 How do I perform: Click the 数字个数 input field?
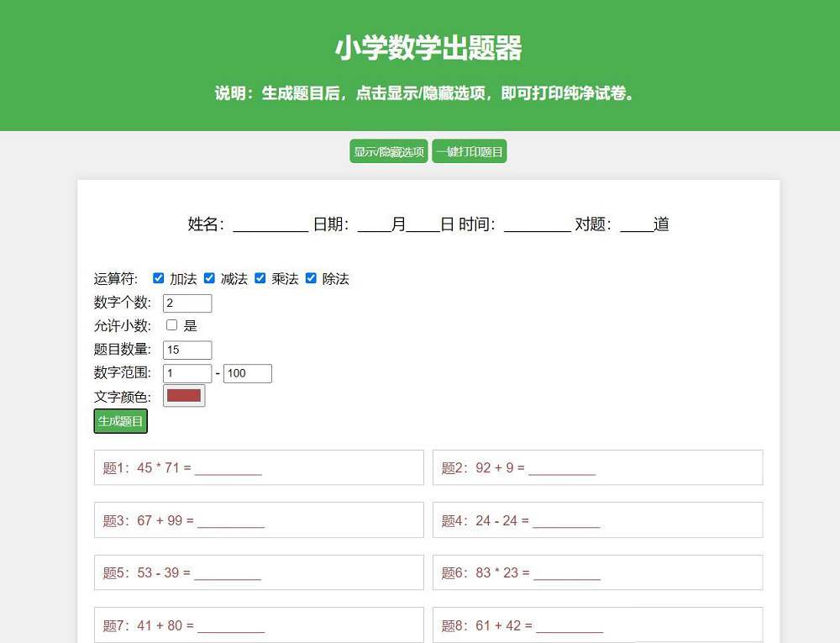pyautogui.click(x=186, y=303)
